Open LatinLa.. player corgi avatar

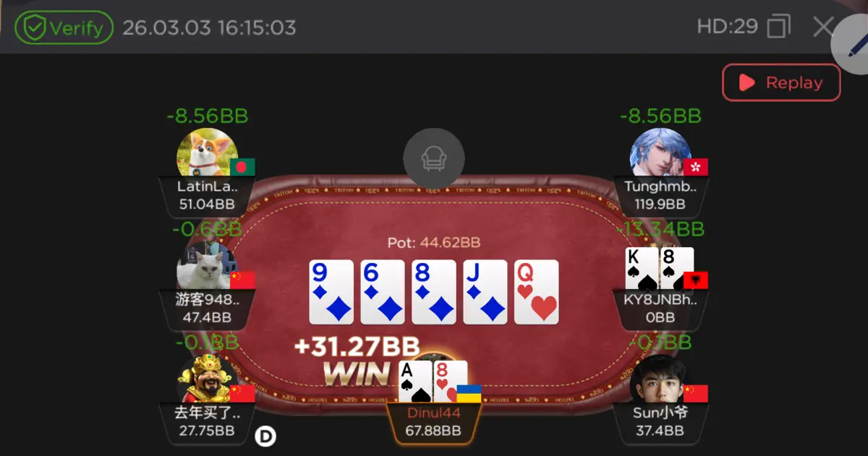tap(207, 153)
